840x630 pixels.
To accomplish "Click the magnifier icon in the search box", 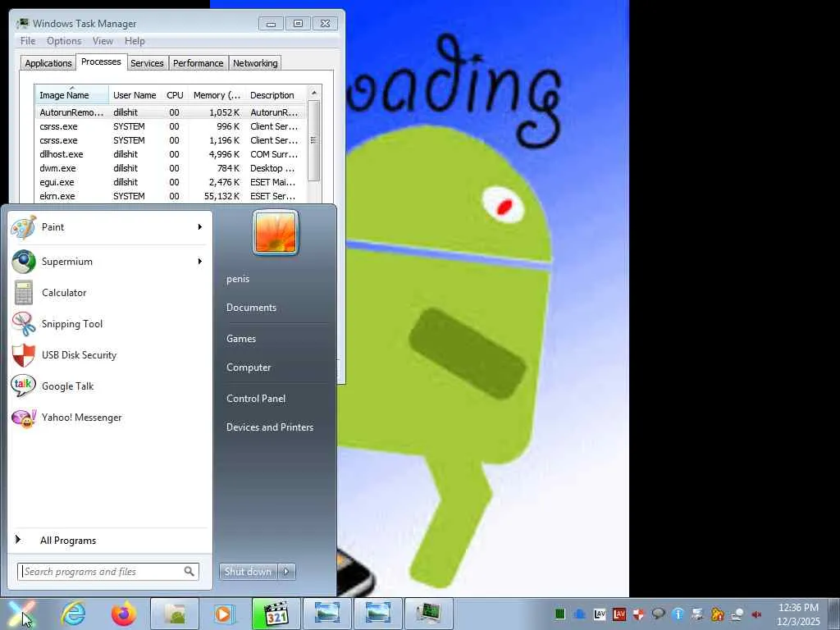I will tap(189, 571).
